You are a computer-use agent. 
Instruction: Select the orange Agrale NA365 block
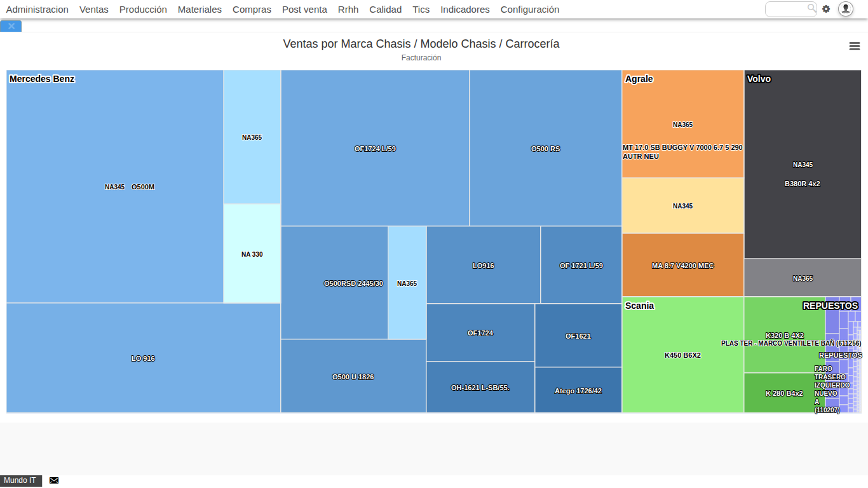[x=682, y=125]
